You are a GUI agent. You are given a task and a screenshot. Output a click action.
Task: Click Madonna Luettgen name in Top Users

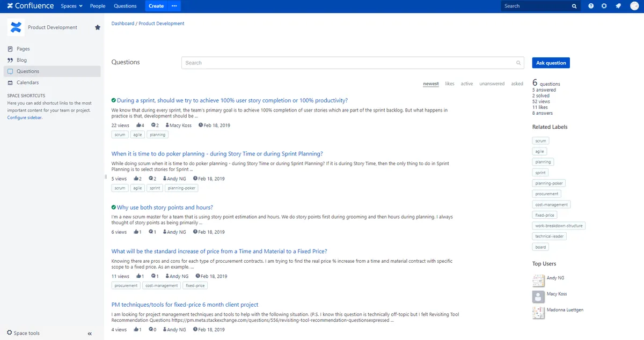pos(565,310)
